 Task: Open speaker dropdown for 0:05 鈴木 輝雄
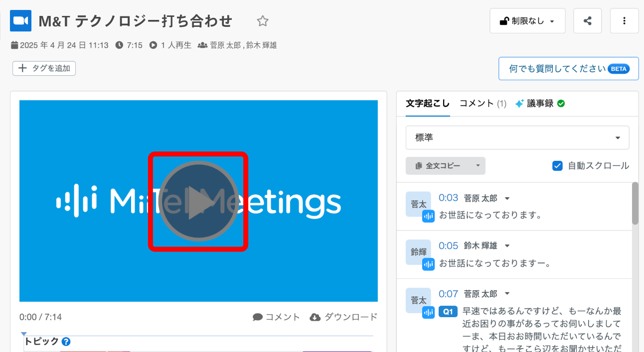click(x=507, y=246)
